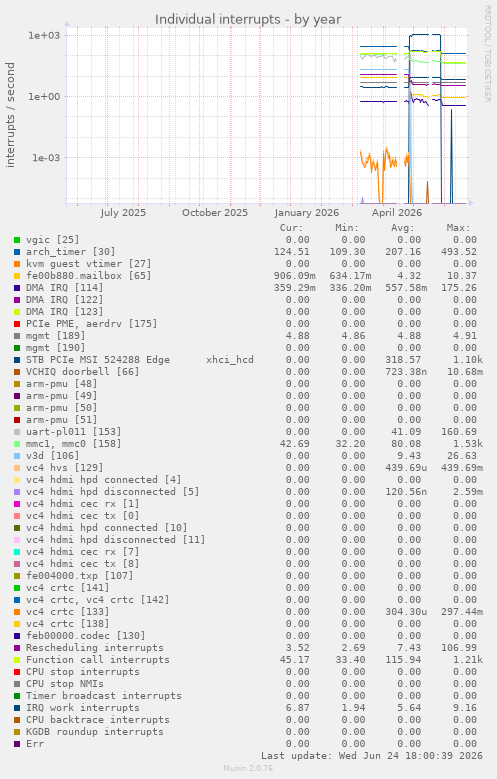Click the DMA IRQ [114] legend entry
Screen dimensions: 497x779
click(x=65, y=288)
